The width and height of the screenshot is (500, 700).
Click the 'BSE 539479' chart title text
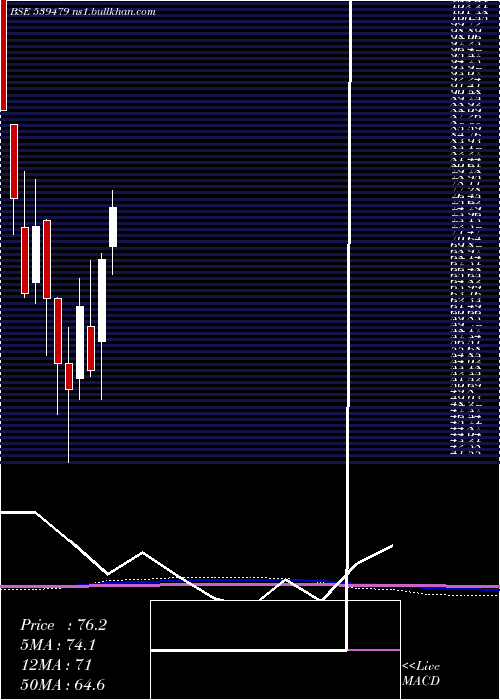(x=39, y=12)
